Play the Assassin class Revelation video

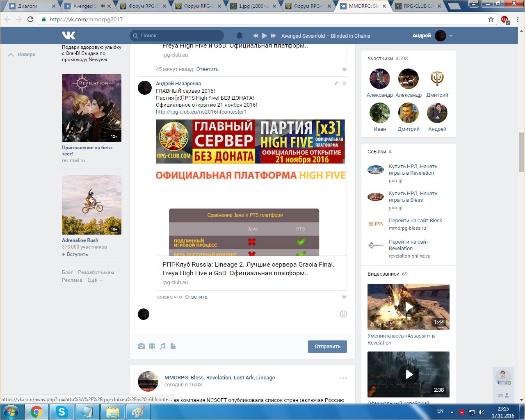[x=409, y=307]
